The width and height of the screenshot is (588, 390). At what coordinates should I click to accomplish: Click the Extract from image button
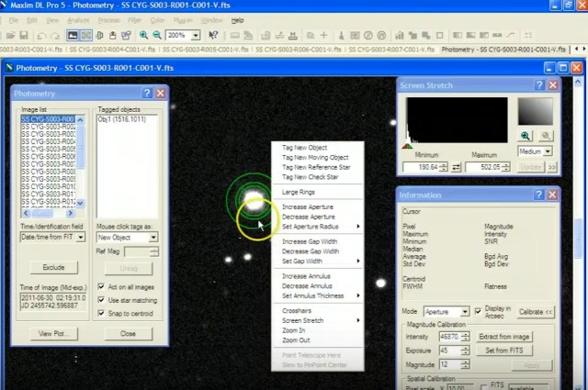(x=504, y=337)
